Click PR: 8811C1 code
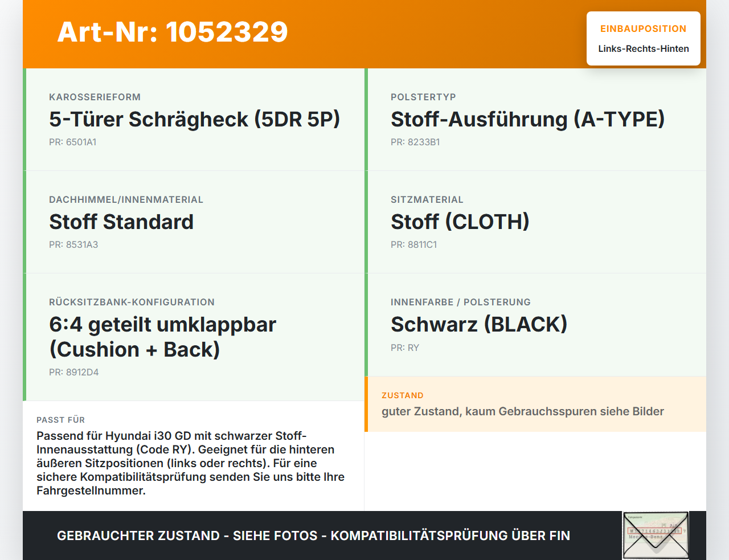 tap(413, 244)
